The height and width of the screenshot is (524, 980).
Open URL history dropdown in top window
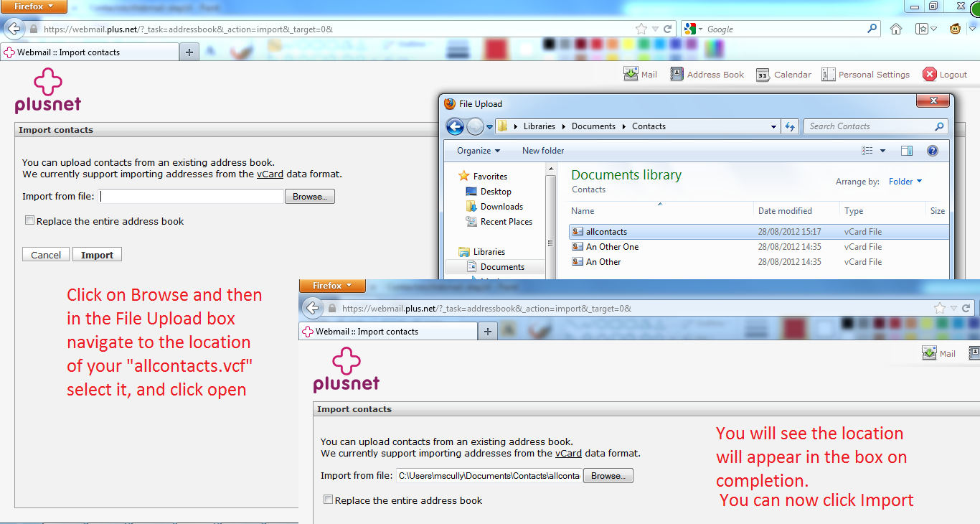654,29
